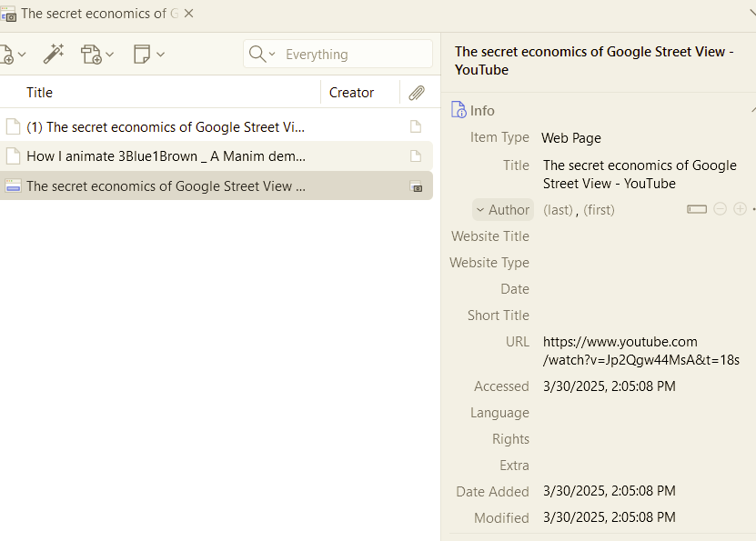The image size is (756, 541).
Task: Select the selected web page item row
Action: click(x=216, y=186)
